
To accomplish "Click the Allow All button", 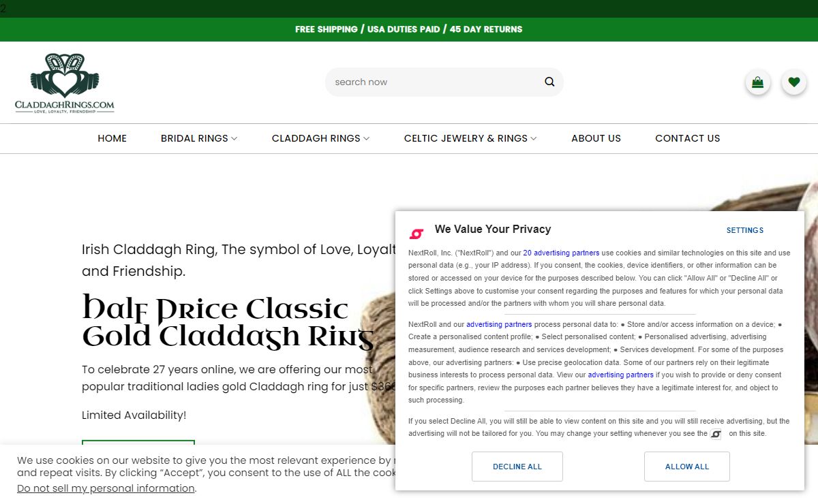I will click(687, 467).
